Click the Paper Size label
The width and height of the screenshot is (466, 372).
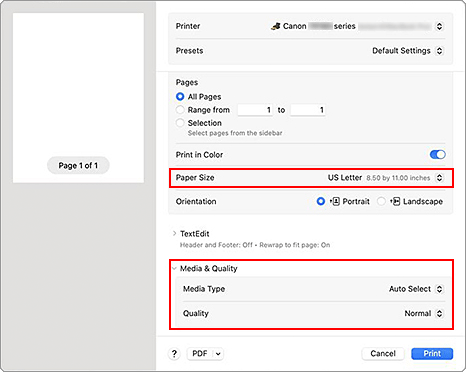pos(195,178)
